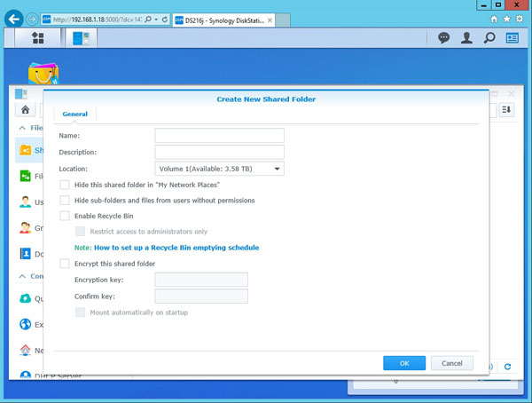The height and width of the screenshot is (403, 532).
Task: Select Control Panel taskbar icon in DSM
Action: [81, 38]
